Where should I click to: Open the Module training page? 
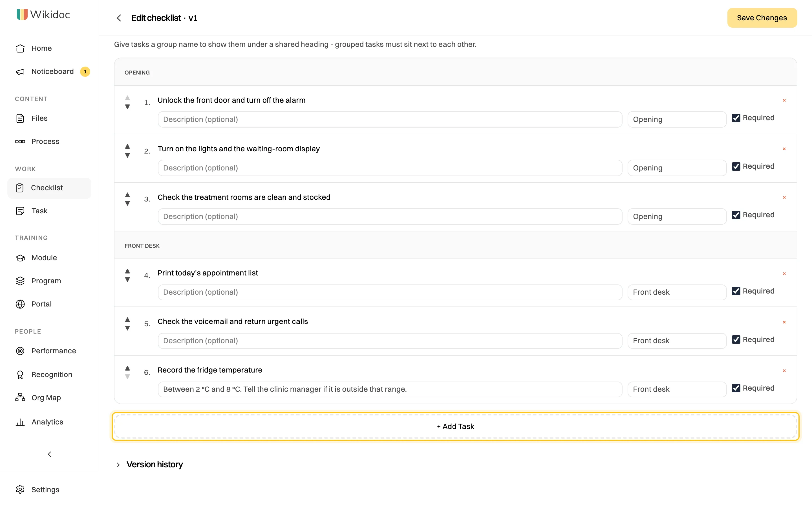(49, 258)
